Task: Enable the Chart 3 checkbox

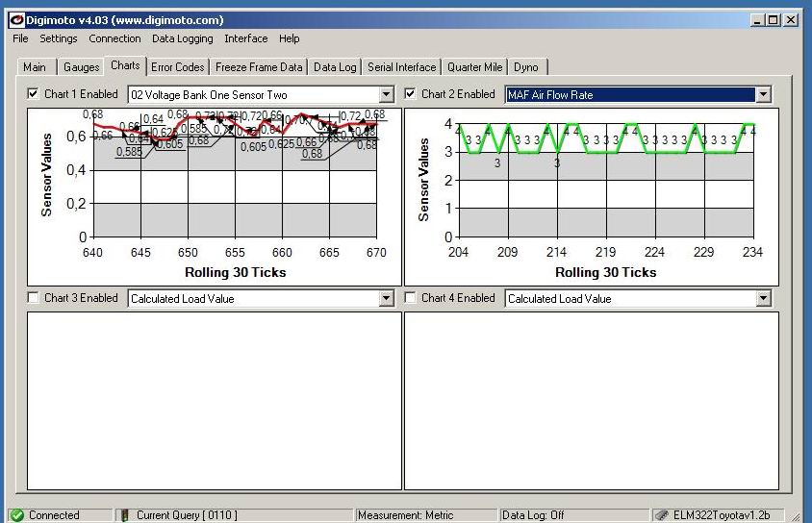Action: coord(34,298)
